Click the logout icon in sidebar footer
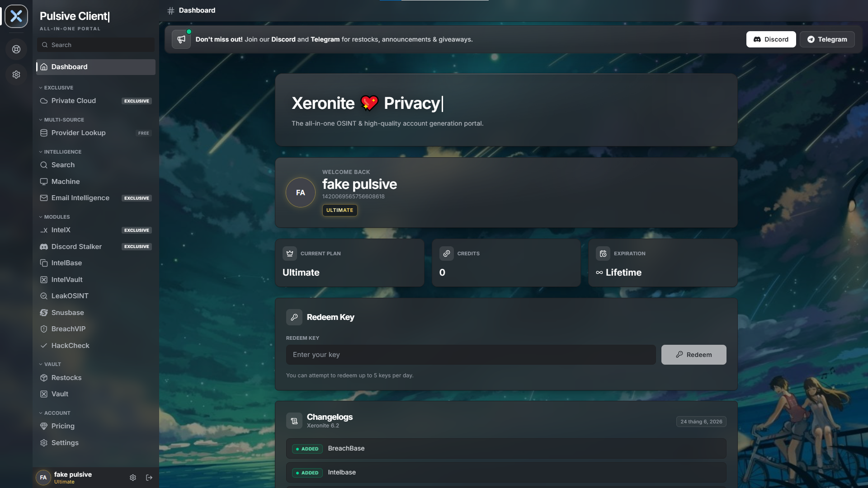This screenshot has height=488, width=868. [149, 478]
